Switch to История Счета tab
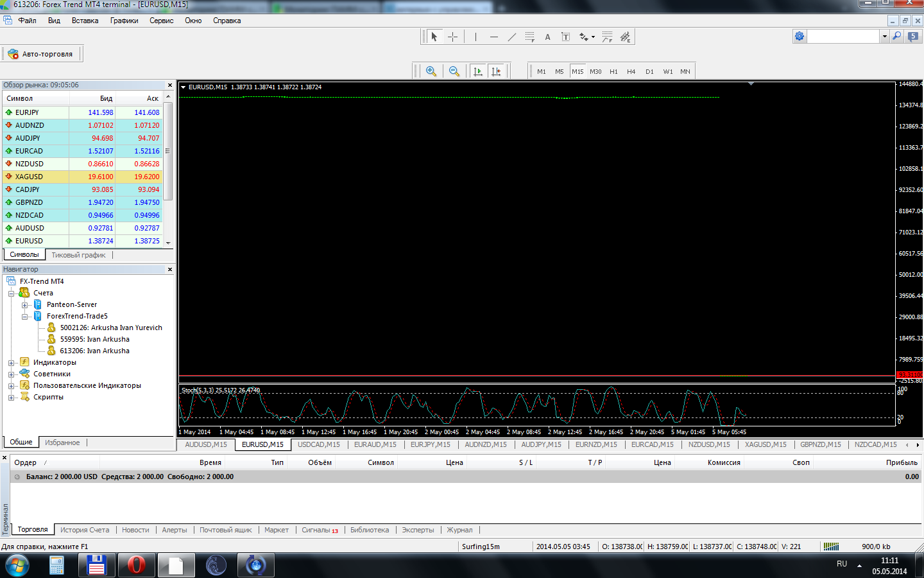 tap(85, 530)
